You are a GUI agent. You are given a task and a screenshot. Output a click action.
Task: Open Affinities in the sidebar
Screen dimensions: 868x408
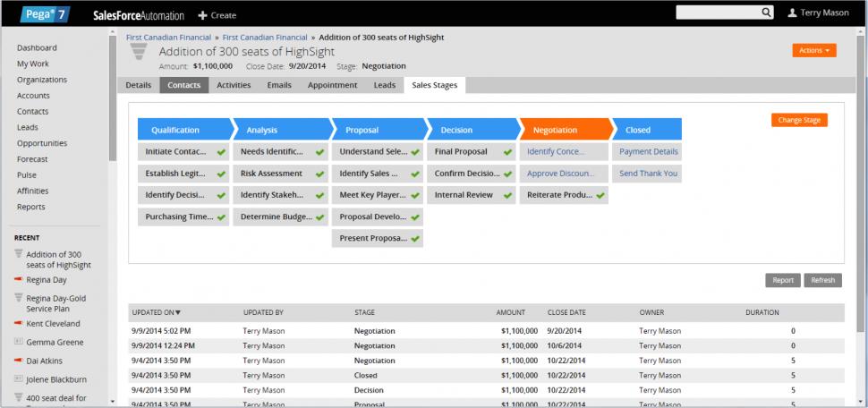pyautogui.click(x=32, y=191)
